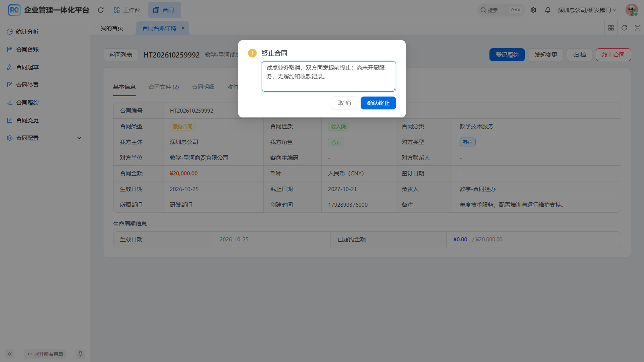
Task: Open the 基本信息 tab
Action: coord(124,87)
